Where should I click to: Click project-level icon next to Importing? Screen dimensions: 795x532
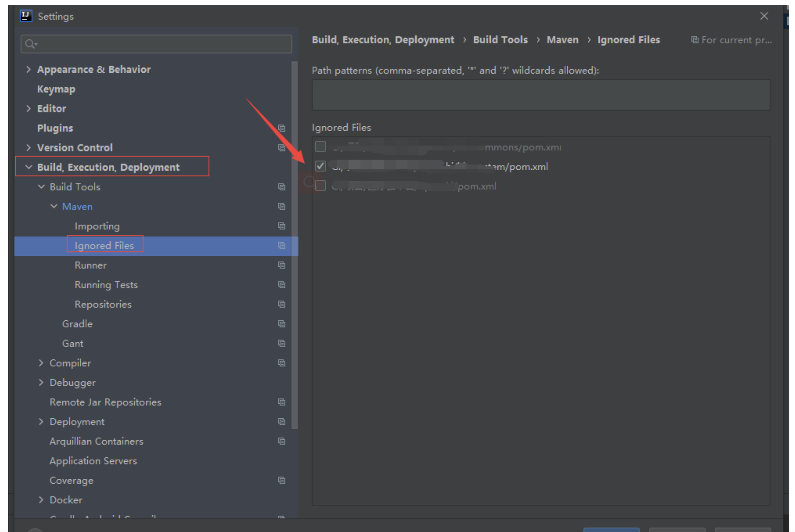click(x=281, y=226)
